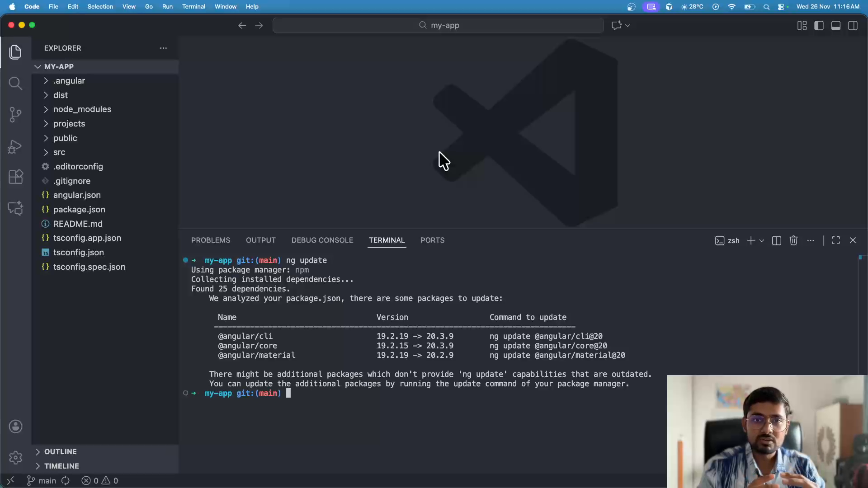Open the Source Control view
Image resolution: width=868 pixels, height=488 pixels.
[16, 114]
